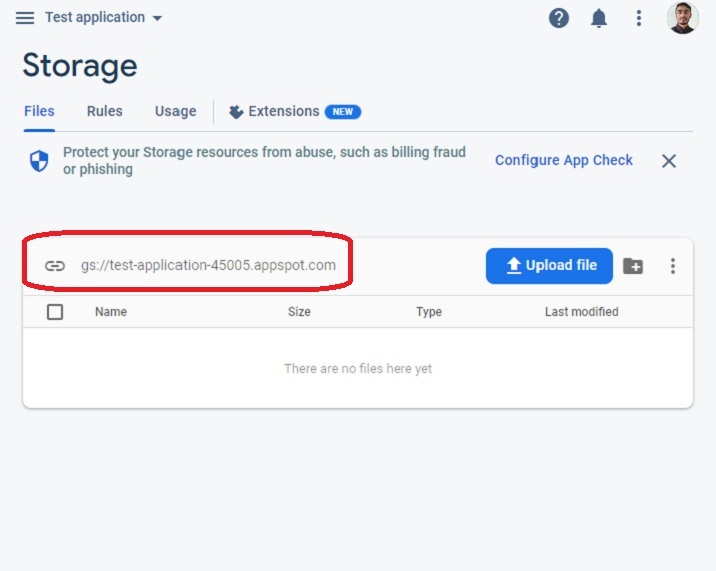Toggle the select all files checkbox
The height and width of the screenshot is (571, 716).
tap(55, 312)
